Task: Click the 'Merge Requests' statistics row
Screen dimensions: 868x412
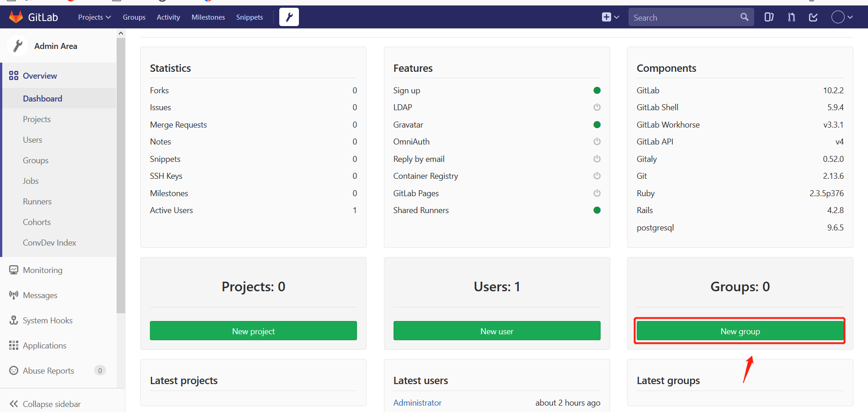Action: click(253, 124)
